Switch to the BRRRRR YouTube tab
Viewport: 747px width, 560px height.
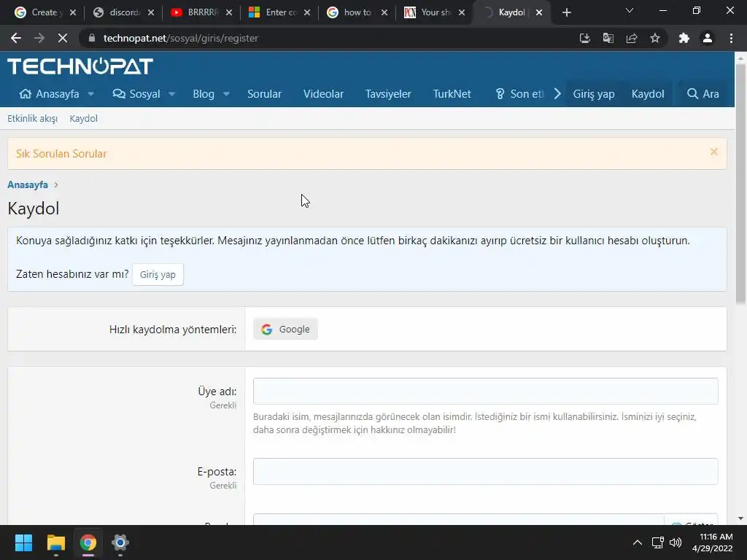tap(202, 12)
